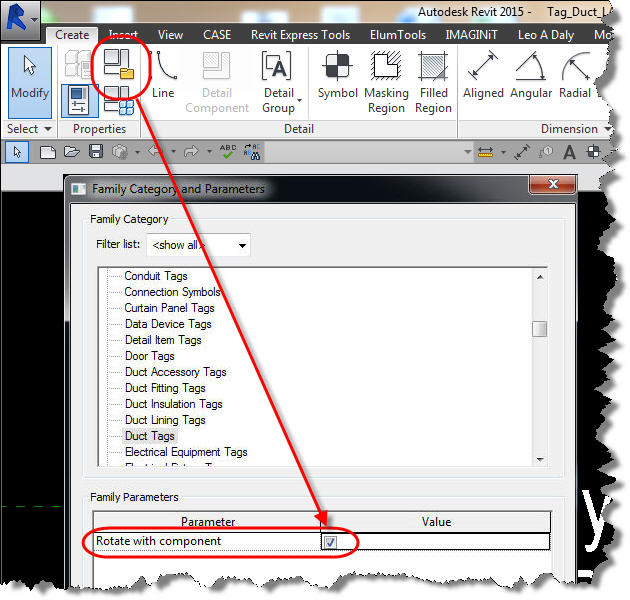Viewport: 630px width, 600px height.
Task: Choose the Angular dimension tool
Action: (531, 75)
